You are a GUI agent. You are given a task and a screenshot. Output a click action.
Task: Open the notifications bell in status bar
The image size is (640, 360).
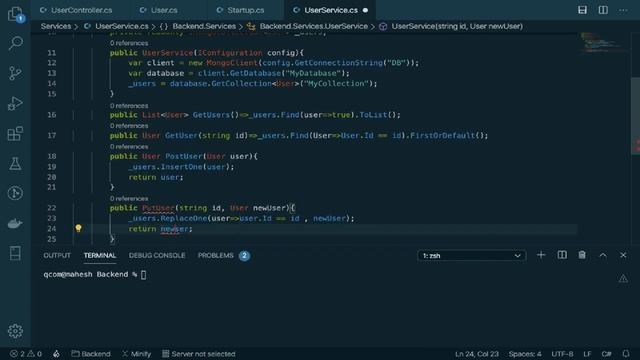(x=626, y=353)
